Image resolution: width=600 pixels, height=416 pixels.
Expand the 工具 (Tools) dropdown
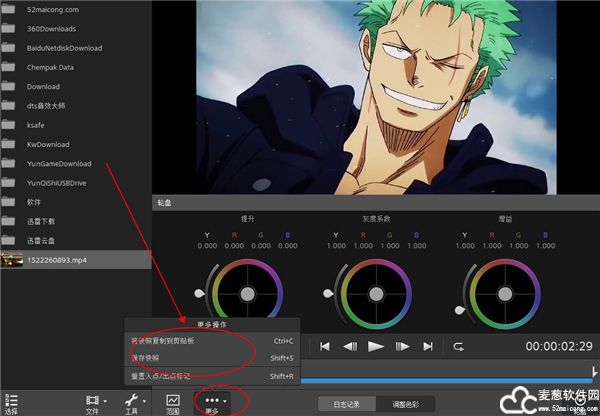(131, 401)
